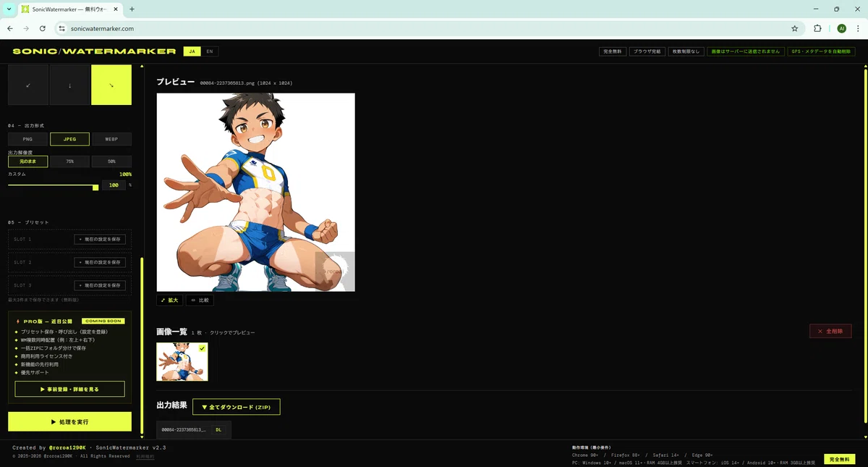Switch language to JA

(x=192, y=51)
